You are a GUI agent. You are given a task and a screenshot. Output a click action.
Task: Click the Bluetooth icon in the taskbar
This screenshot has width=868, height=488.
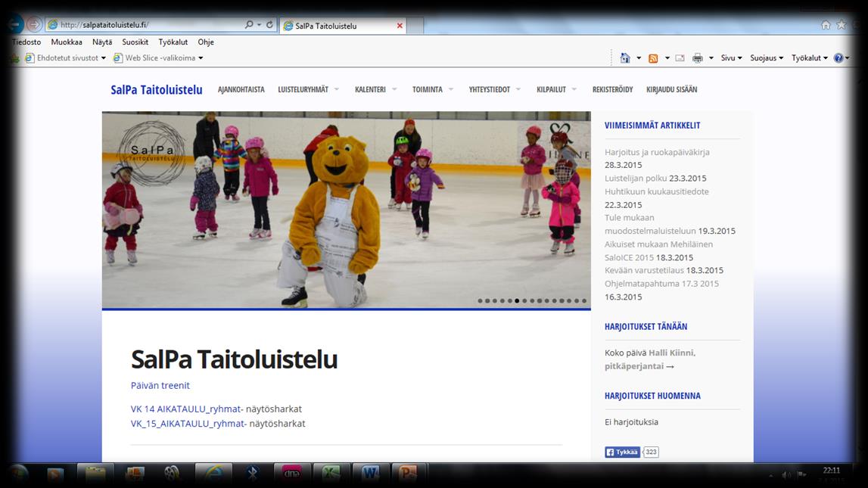253,474
